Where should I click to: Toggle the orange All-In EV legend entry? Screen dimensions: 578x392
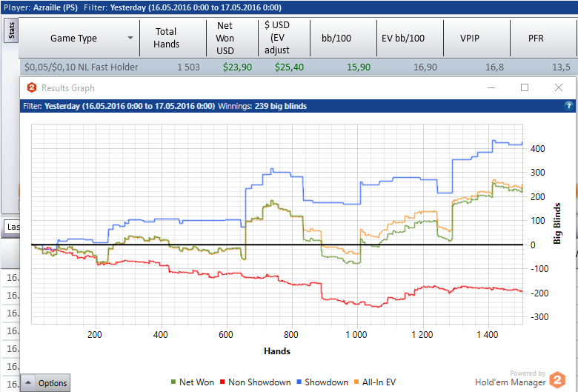pos(375,382)
